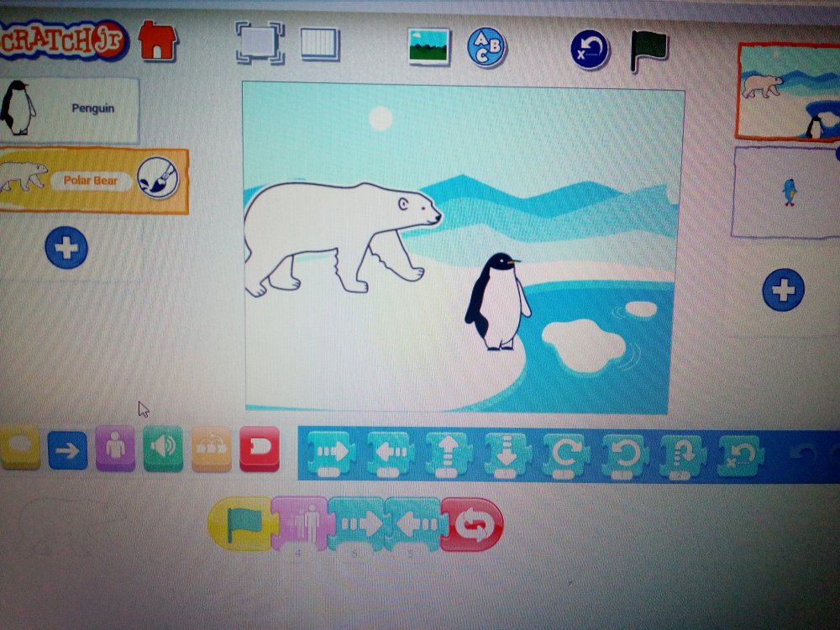Tap the Move Left block in script
Screen dimensions: 840x630
click(415, 525)
